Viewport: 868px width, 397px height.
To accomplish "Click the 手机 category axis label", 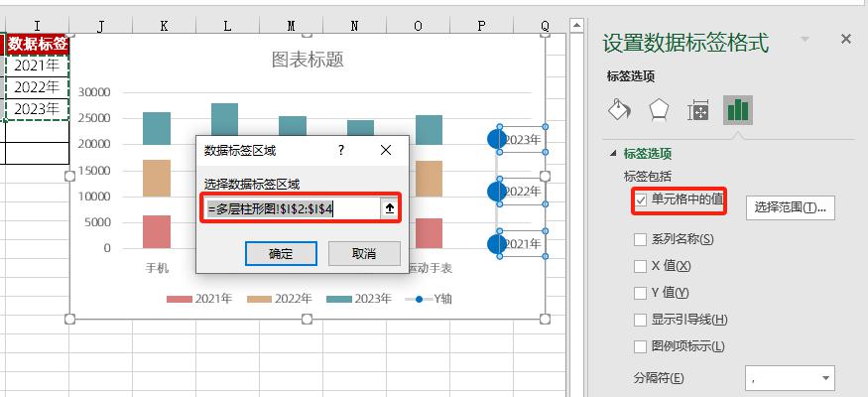I will coord(157,268).
